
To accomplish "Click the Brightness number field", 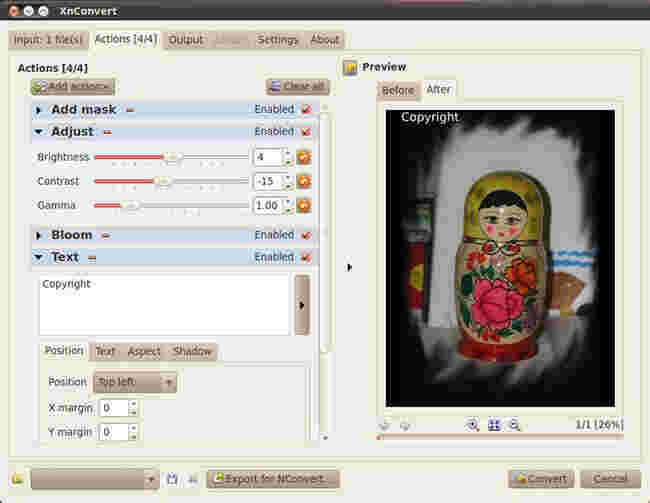I will (x=268, y=157).
